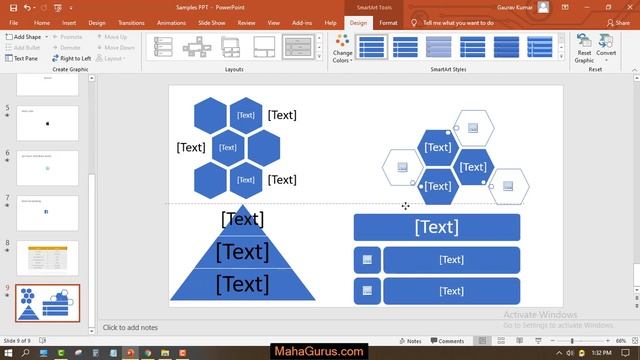The width and height of the screenshot is (640, 360).
Task: Click Reset Graphic button
Action: pos(584,49)
